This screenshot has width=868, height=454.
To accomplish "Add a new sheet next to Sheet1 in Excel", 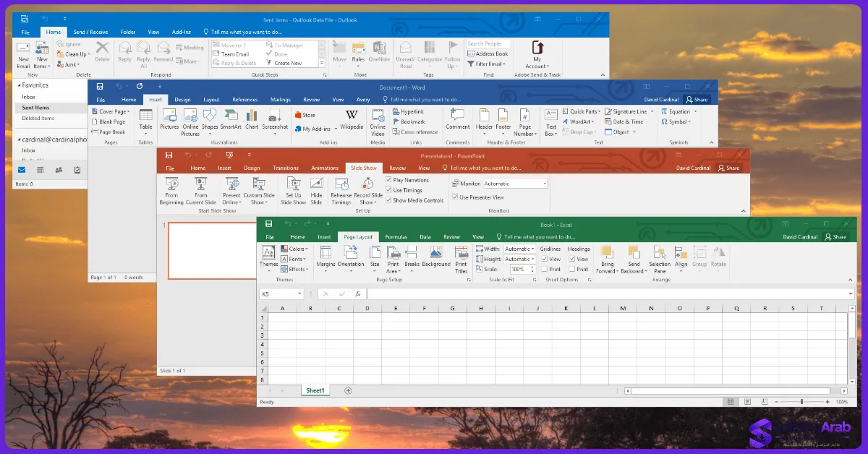I will point(348,390).
